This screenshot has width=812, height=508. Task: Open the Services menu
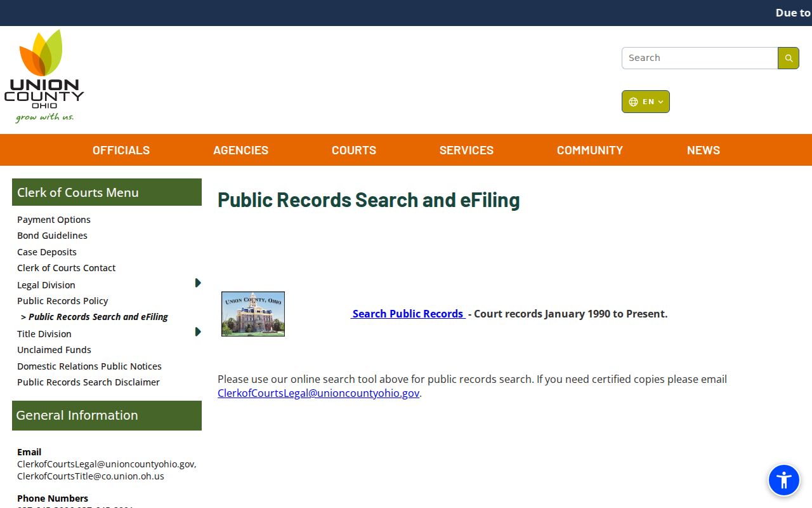466,150
